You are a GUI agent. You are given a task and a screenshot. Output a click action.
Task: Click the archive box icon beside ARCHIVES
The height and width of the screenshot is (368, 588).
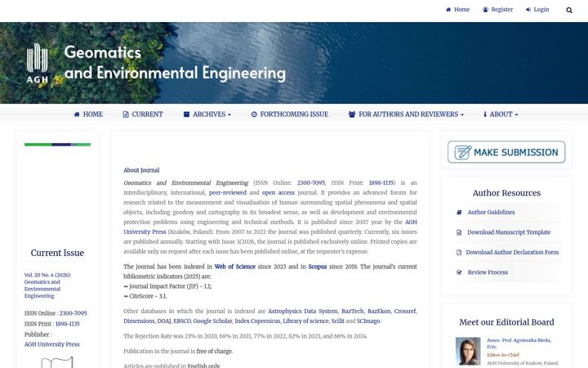point(186,114)
